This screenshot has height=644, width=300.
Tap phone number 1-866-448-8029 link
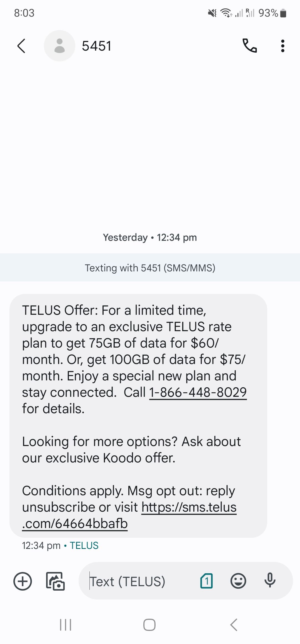198,392
